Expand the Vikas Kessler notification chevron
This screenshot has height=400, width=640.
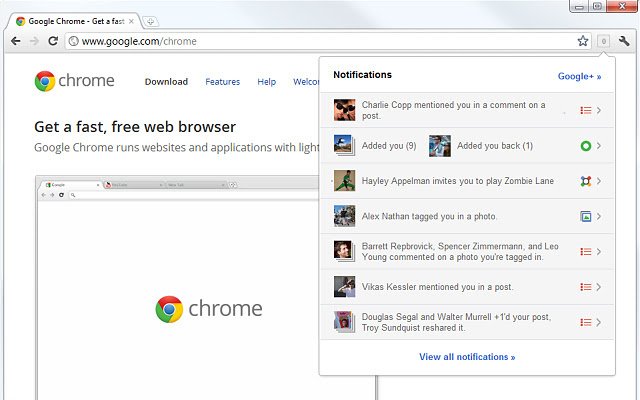pyautogui.click(x=599, y=287)
